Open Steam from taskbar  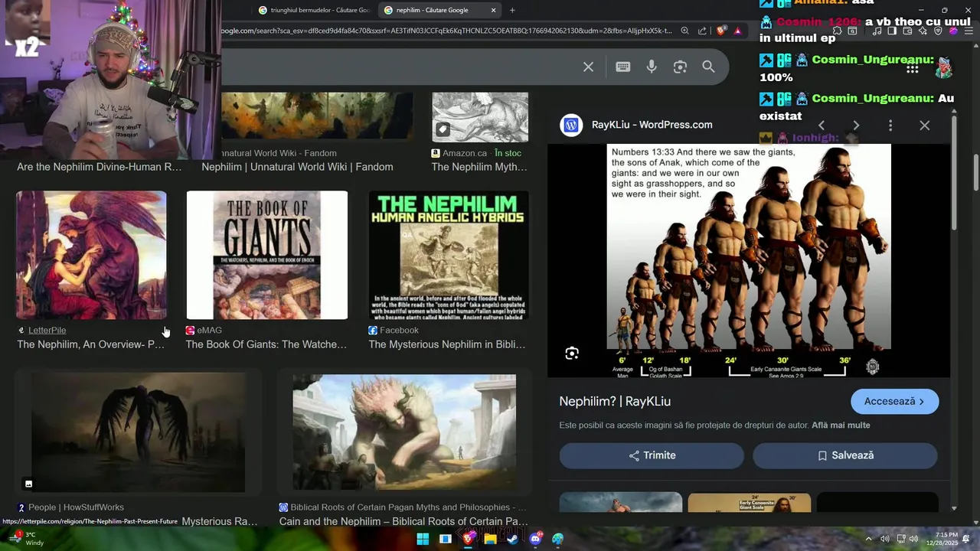point(512,539)
